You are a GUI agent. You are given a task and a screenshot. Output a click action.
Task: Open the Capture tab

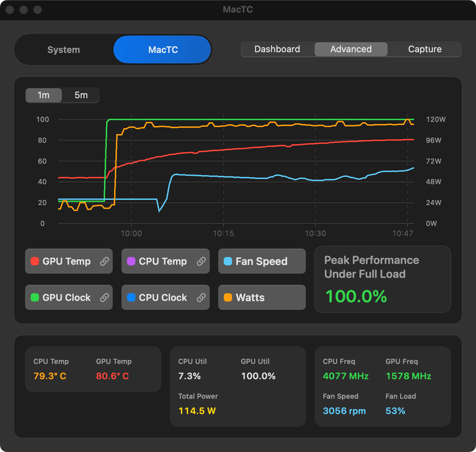tap(425, 49)
